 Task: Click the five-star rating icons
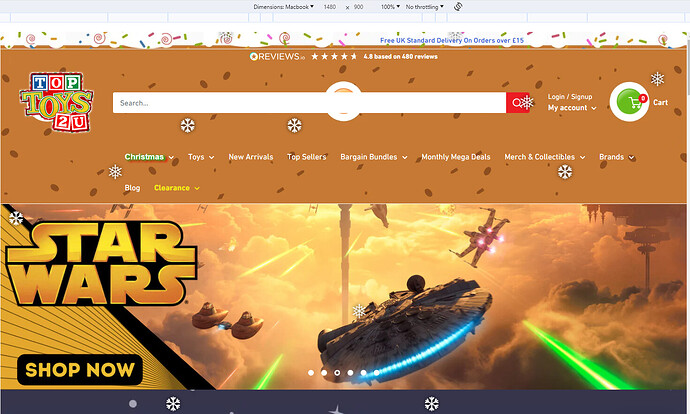334,56
